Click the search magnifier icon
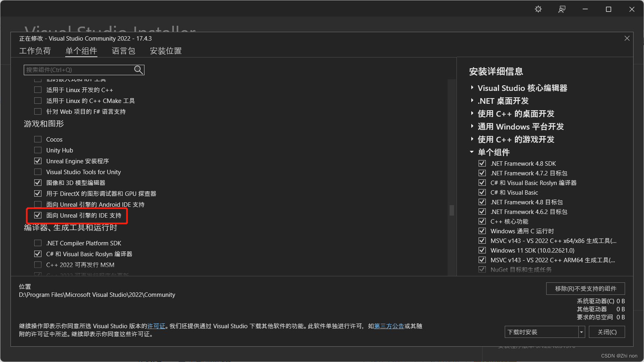Screen dimensions: 644x362 [138, 70]
